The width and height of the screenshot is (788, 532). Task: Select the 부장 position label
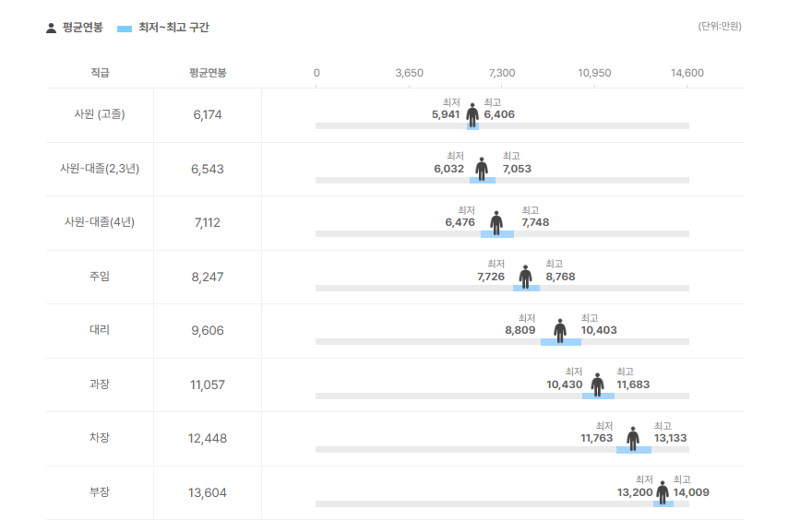[x=100, y=492]
